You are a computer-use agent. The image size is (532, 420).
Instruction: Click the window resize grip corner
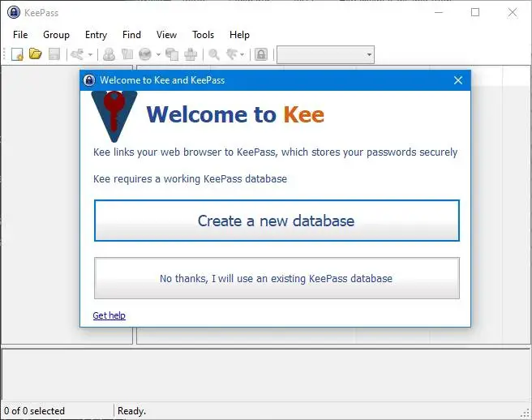coord(525,413)
